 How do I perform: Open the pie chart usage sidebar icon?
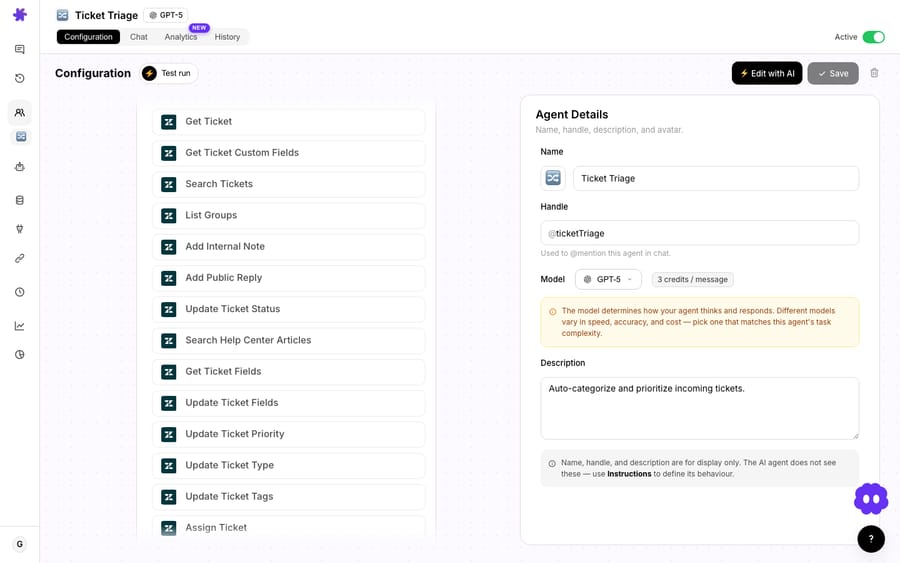pos(20,355)
